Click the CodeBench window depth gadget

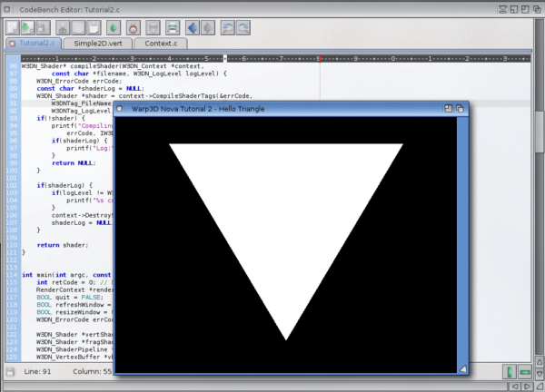pos(537,9)
